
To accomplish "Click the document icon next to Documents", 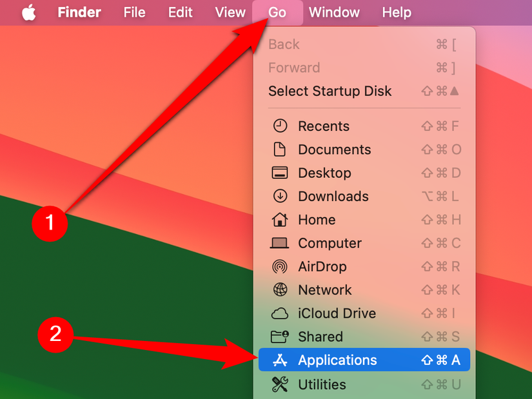I will pyautogui.click(x=280, y=150).
